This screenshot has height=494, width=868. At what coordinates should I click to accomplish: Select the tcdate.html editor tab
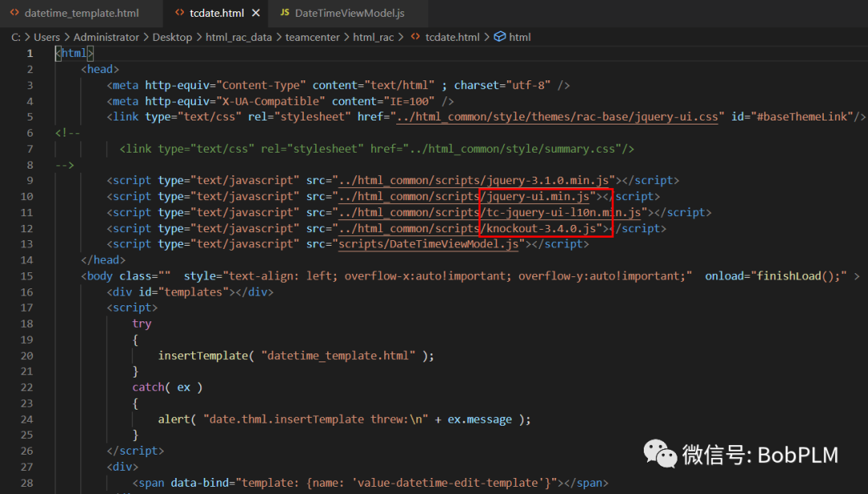point(216,13)
